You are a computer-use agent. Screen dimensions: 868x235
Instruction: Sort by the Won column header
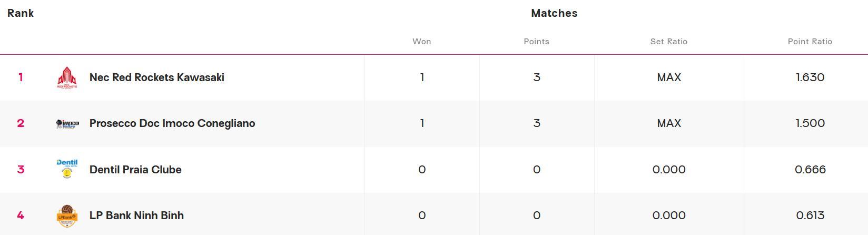(421, 42)
